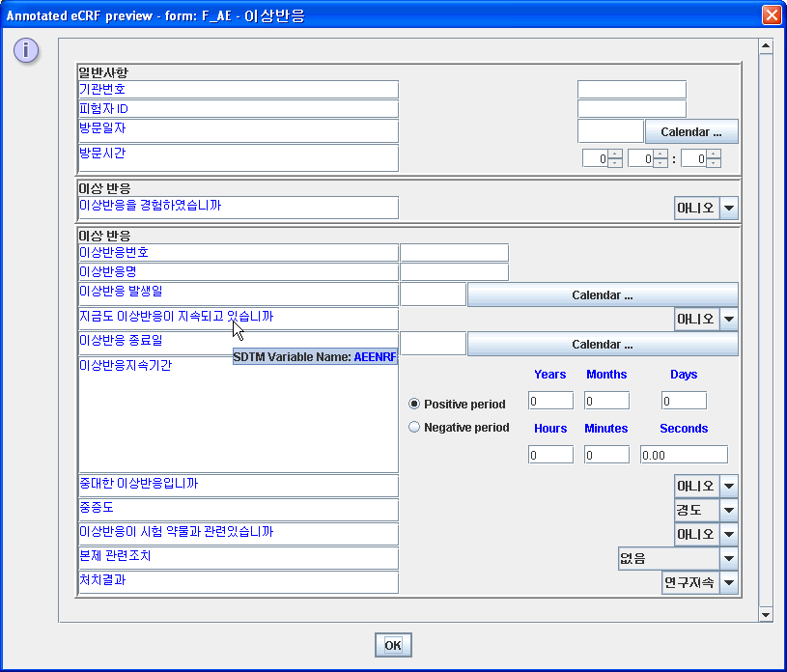Viewport: 787px width, 672px height.
Task: Open Calendar for 이상반응 종료일
Action: tap(602, 344)
